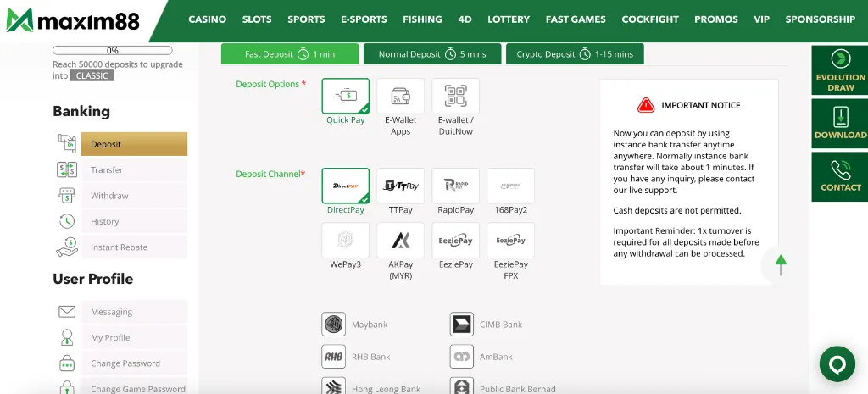Viewport: 868px width, 394px height.
Task: Switch to Crypto Deposit tab
Action: tap(575, 54)
